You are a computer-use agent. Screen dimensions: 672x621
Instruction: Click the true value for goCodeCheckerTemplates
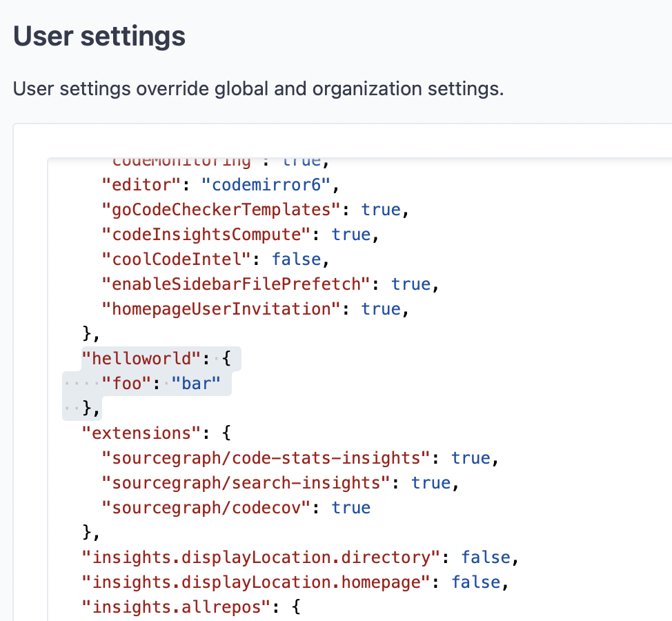click(x=381, y=210)
